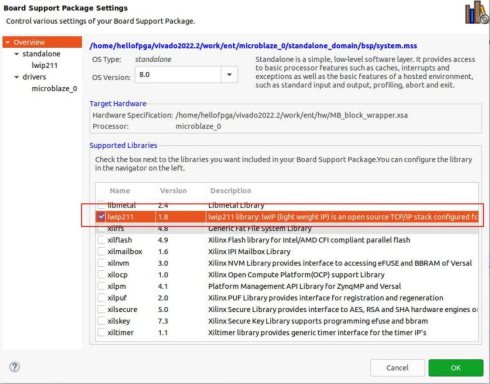Click the Cancel button
This screenshot has height=384, width=490.
tap(397, 368)
